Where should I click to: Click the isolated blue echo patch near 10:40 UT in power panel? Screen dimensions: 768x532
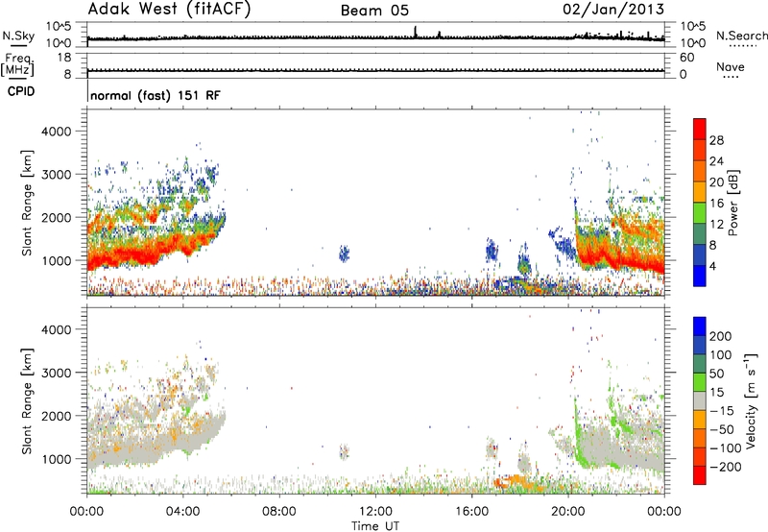click(345, 254)
